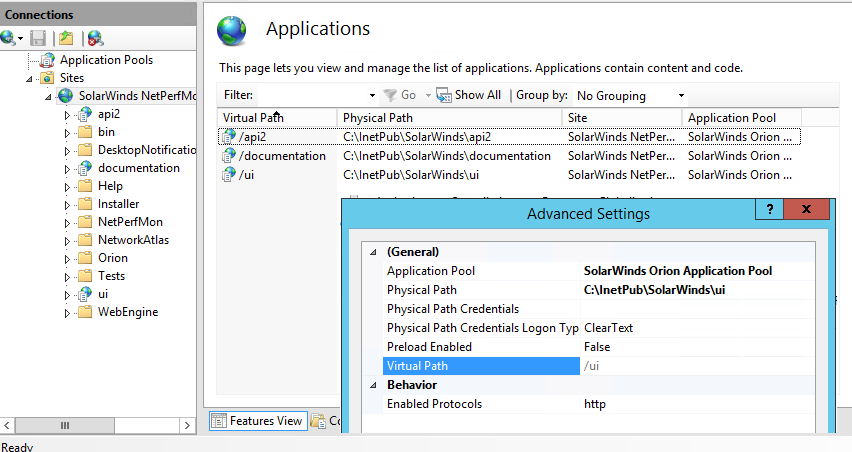Viewport: 852px width, 452px height.
Task: Collapse the Sites tree node
Action: [x=29, y=79]
